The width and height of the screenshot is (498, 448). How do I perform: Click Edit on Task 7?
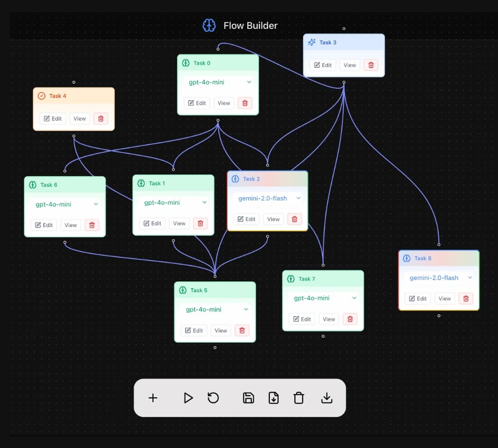click(302, 319)
